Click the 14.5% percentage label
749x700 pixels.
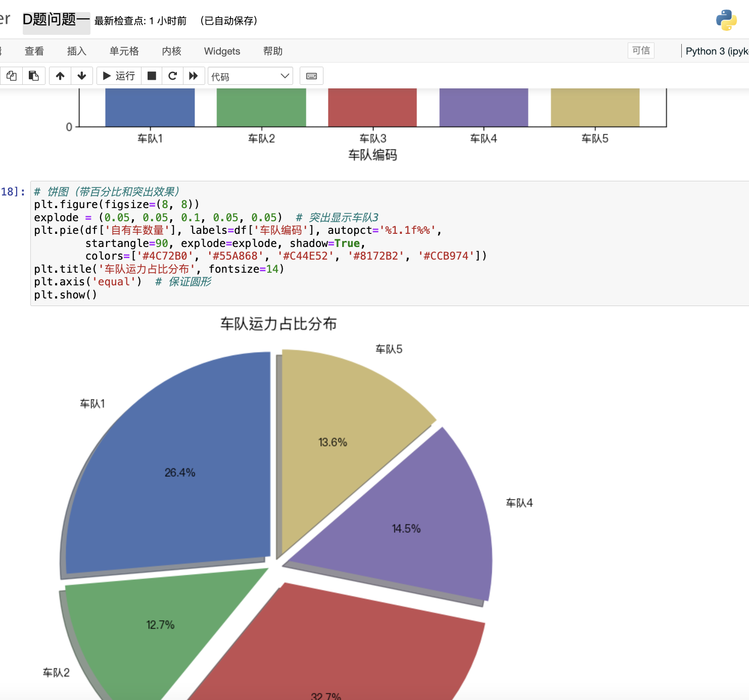(x=406, y=529)
